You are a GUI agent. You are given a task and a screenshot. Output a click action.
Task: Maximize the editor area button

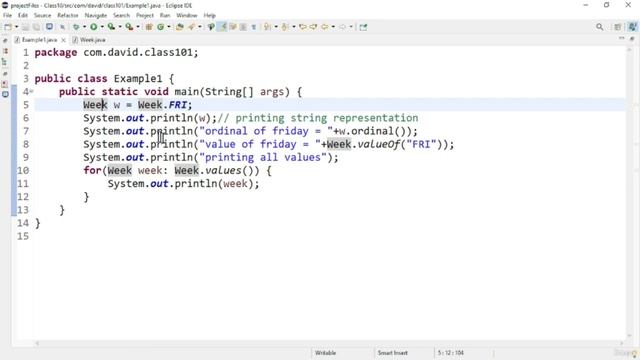[632, 38]
